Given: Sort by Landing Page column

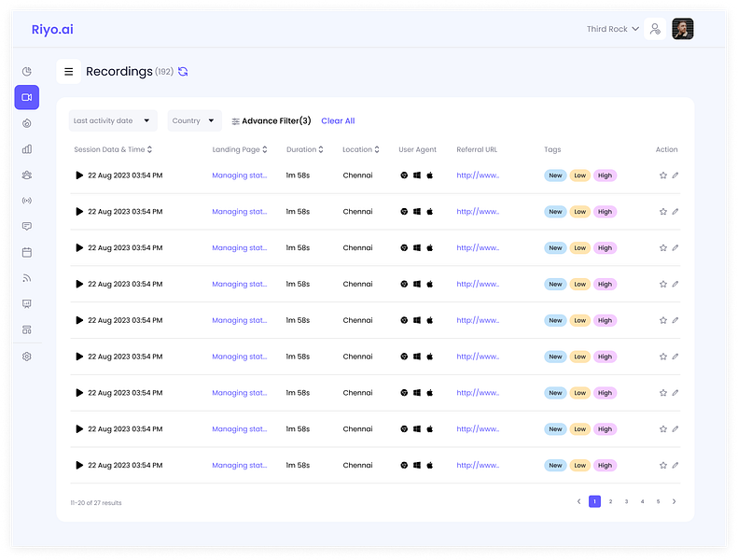Looking at the screenshot, I should [x=240, y=149].
